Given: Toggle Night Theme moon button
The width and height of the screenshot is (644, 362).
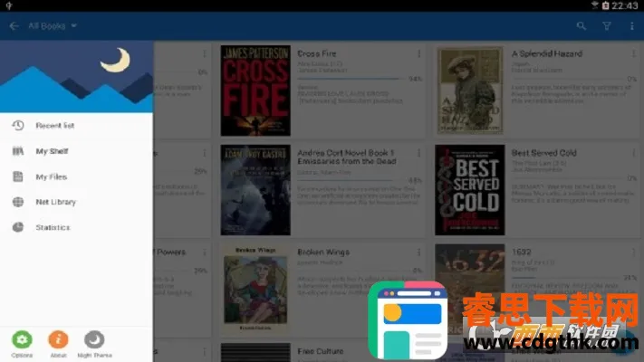Looking at the screenshot, I should (94, 339).
